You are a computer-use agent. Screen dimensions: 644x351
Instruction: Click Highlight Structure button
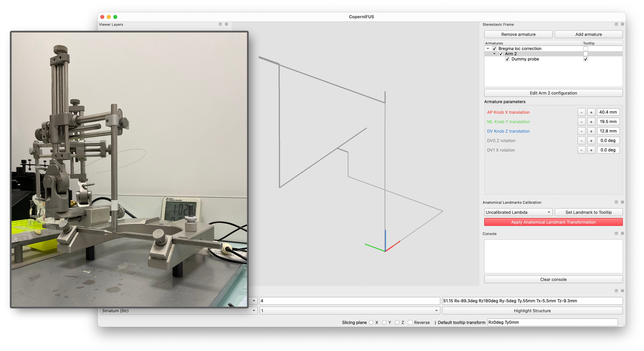click(x=532, y=311)
